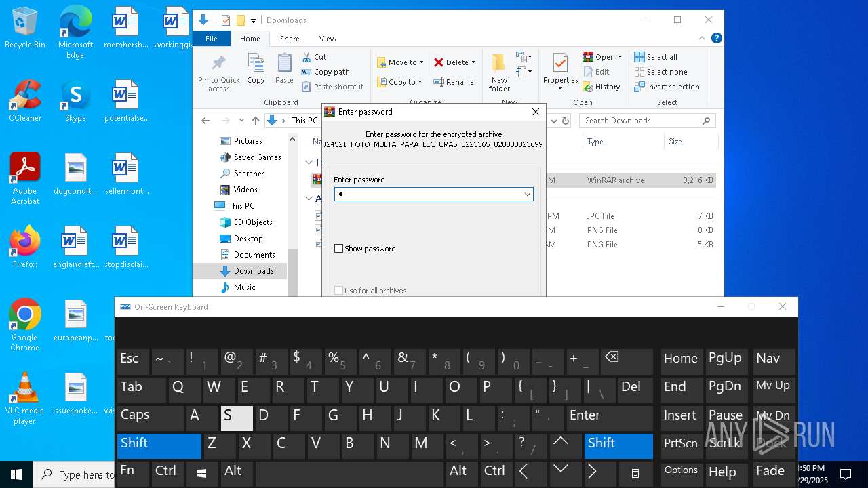Launch VLC media player shortcut
This screenshot has height=488, width=868.
(x=25, y=399)
